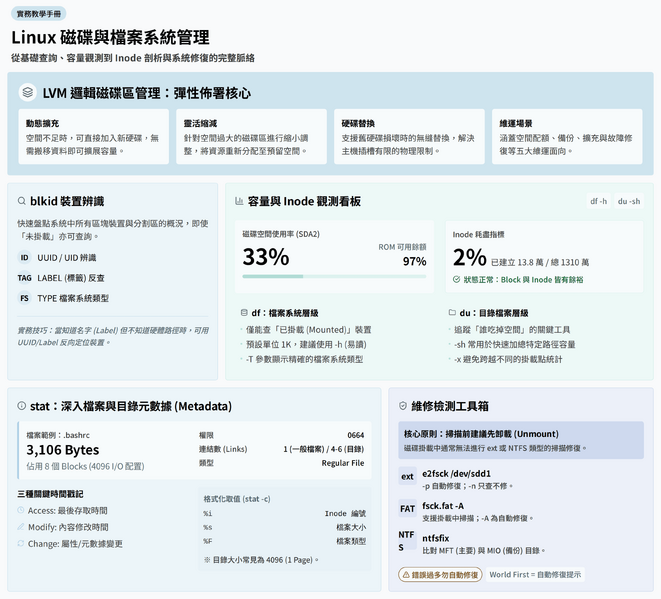
Task: Click the green check circle before 狀態正常
Action: [456, 279]
